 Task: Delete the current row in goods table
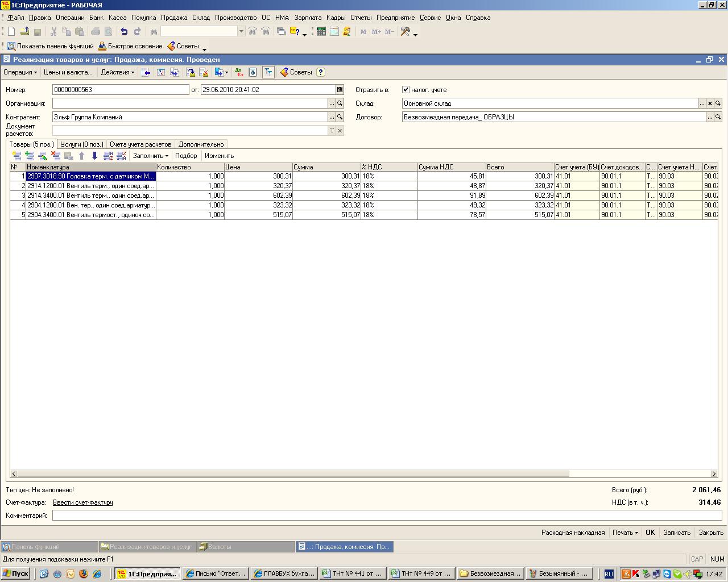pyautogui.click(x=56, y=156)
